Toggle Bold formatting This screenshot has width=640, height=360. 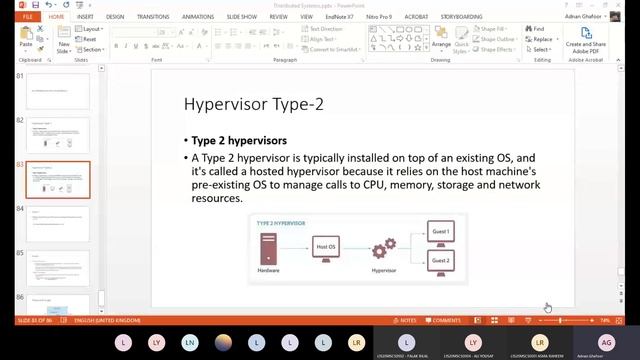pyautogui.click(x=116, y=46)
